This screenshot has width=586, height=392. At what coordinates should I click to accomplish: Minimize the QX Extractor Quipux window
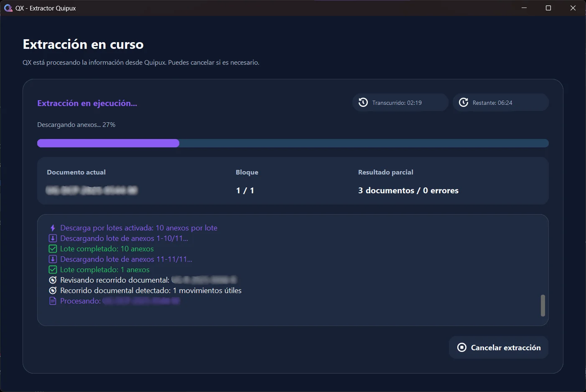coord(524,8)
